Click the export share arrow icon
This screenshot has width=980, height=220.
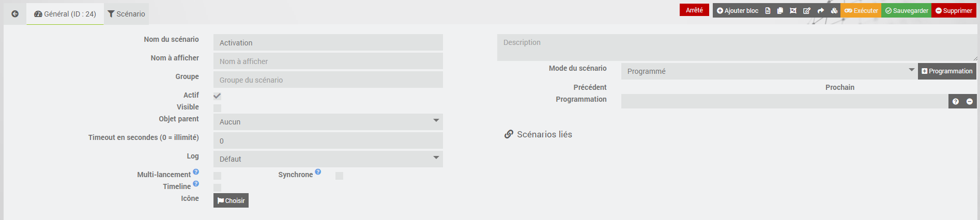[x=820, y=11]
